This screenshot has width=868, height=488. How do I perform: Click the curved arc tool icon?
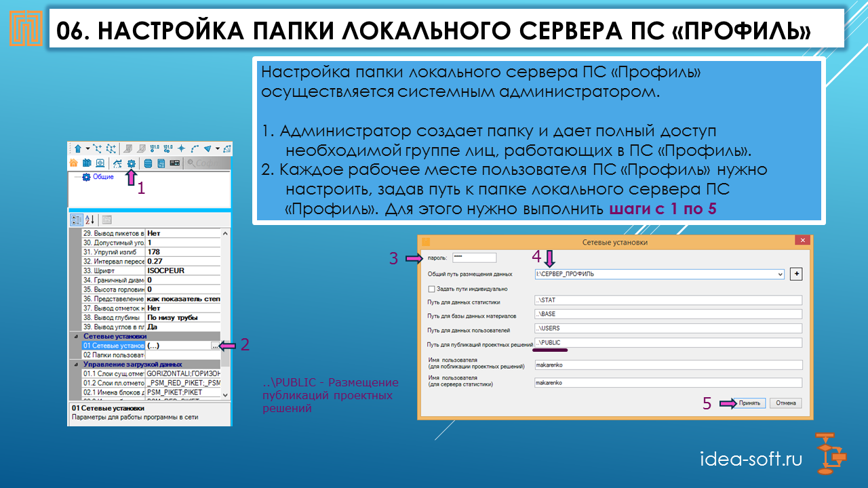(x=195, y=148)
